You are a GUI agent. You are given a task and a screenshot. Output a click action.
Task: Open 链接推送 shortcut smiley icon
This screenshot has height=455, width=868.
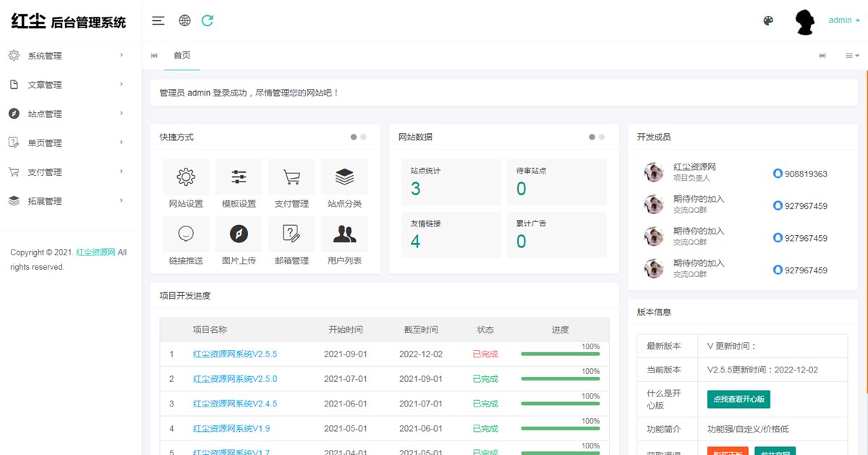pyautogui.click(x=186, y=234)
